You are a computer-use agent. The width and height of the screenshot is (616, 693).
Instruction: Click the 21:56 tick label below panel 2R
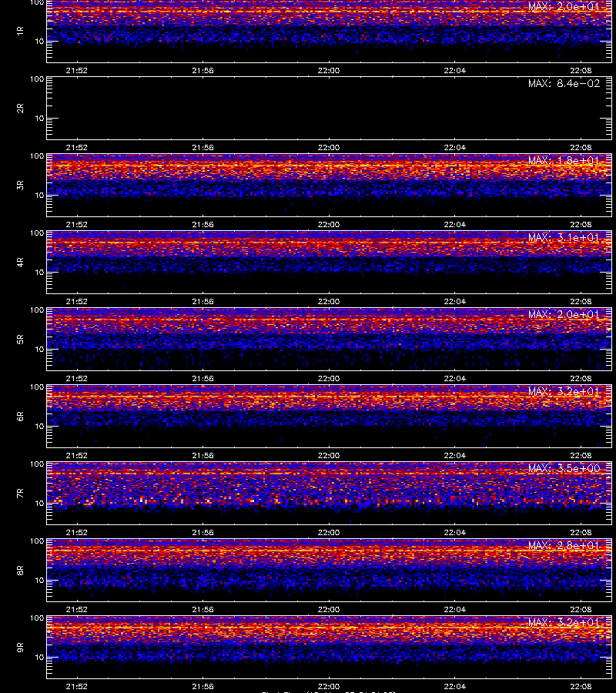(x=203, y=147)
